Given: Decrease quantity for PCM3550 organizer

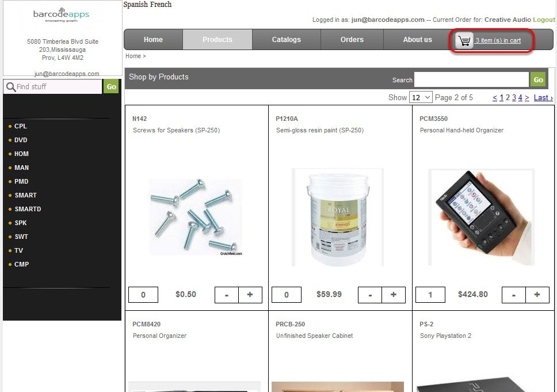Looking at the screenshot, I should pyautogui.click(x=514, y=295).
